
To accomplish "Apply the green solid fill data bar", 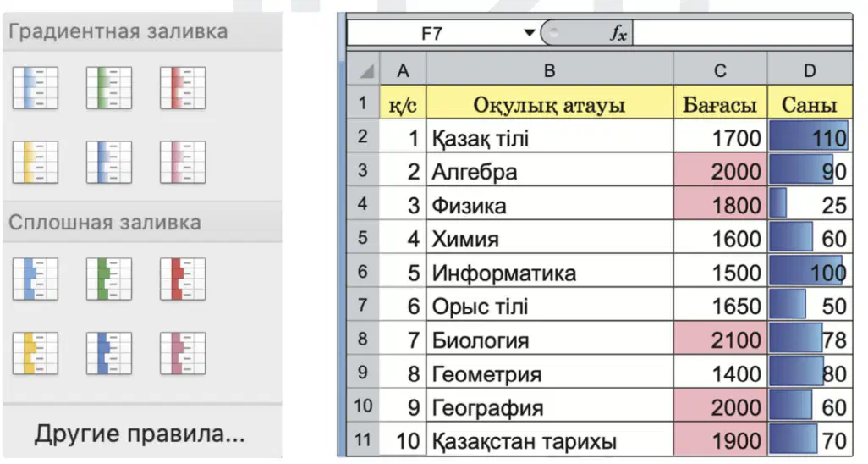I will 109,279.
